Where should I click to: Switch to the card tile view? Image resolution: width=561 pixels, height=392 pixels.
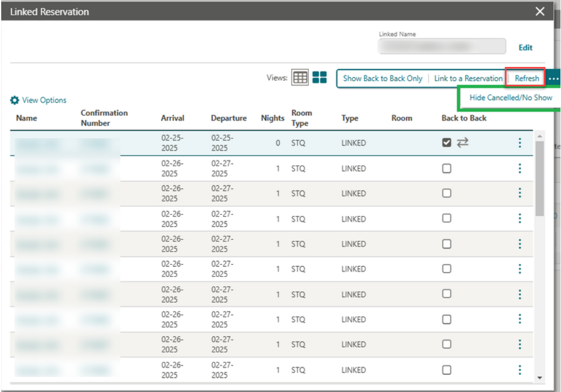tap(320, 77)
